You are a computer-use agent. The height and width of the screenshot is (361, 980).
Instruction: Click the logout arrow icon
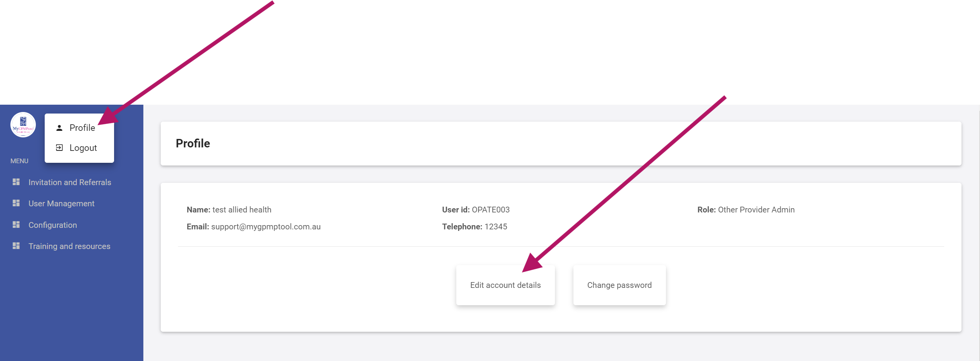(x=59, y=148)
